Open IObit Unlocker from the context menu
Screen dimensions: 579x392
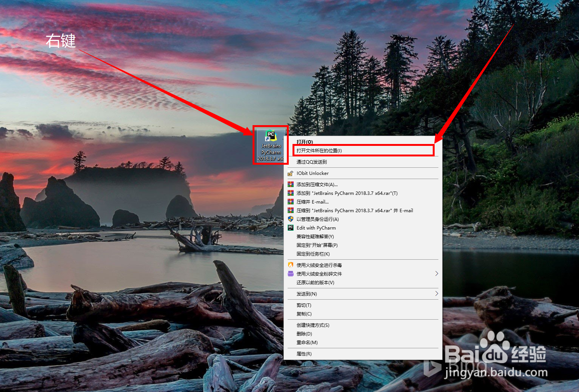coord(363,173)
